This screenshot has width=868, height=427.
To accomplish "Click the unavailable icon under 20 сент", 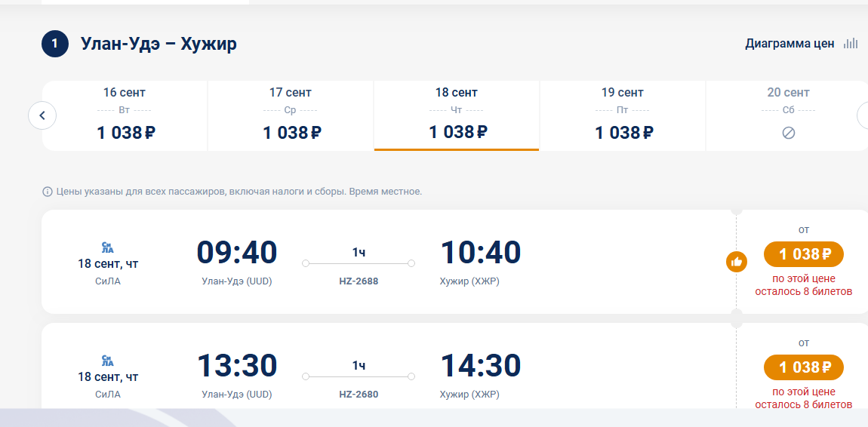I will click(x=788, y=133).
